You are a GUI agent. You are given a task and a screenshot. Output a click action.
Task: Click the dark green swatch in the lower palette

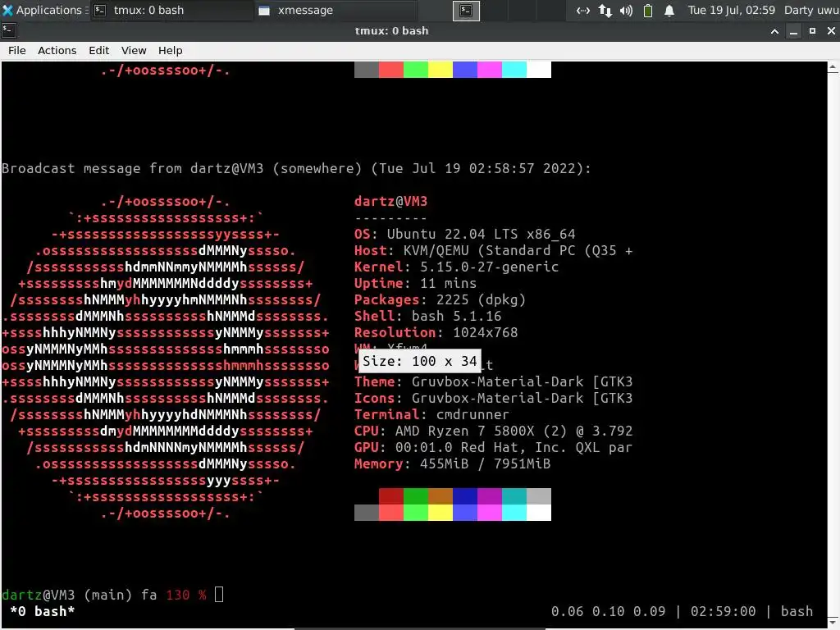click(416, 496)
